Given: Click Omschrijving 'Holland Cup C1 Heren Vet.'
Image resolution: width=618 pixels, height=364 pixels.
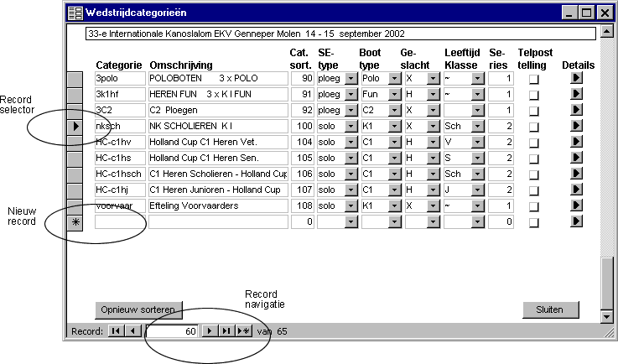Looking at the screenshot, I should [218, 142].
